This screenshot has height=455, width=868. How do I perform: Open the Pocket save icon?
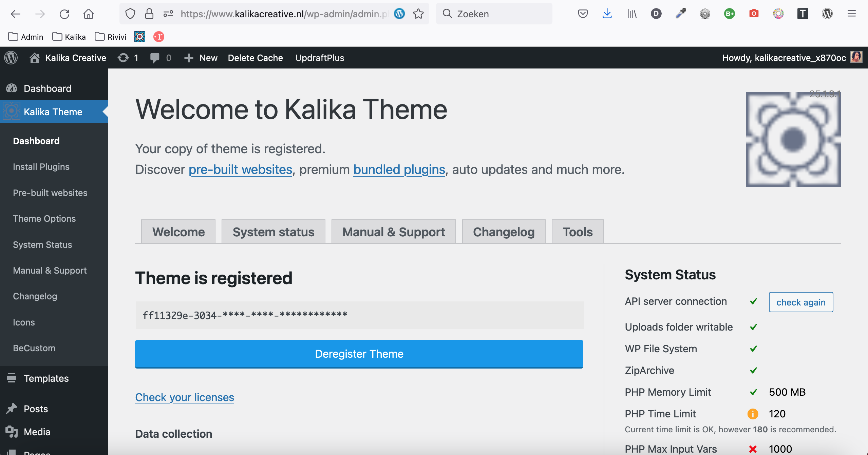click(583, 14)
